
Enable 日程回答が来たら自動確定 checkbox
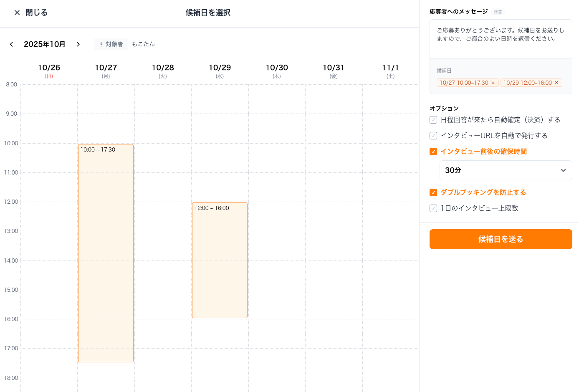[433, 120]
